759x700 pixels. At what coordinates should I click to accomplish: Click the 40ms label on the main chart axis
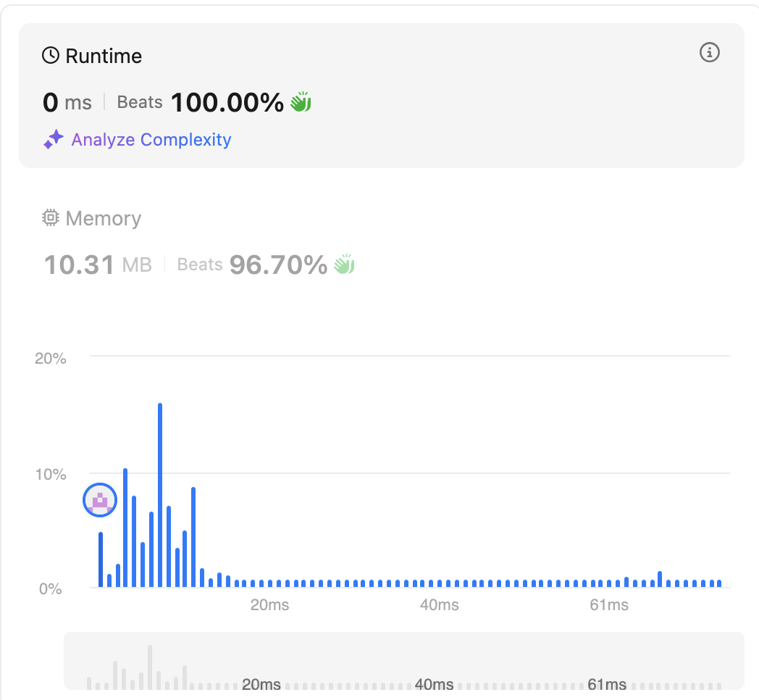pos(440,605)
